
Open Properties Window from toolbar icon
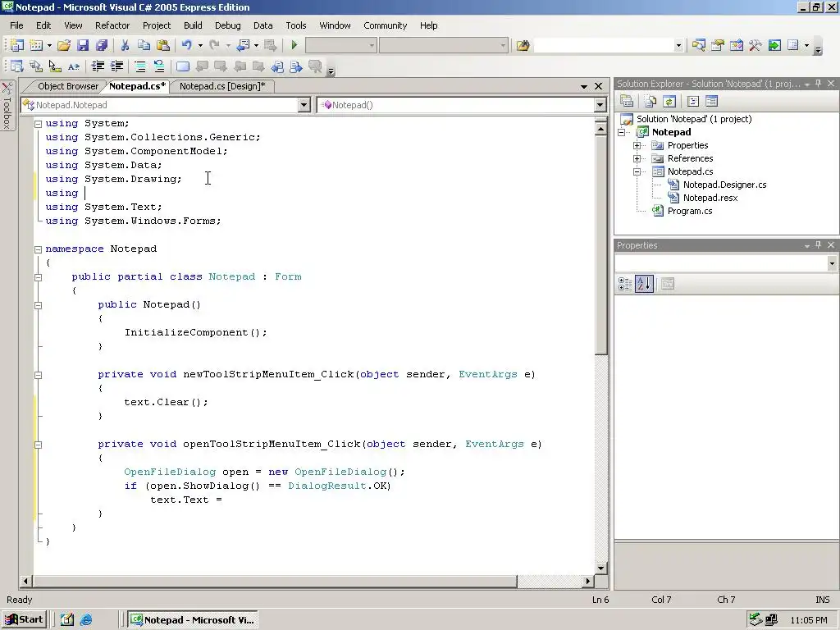[717, 46]
